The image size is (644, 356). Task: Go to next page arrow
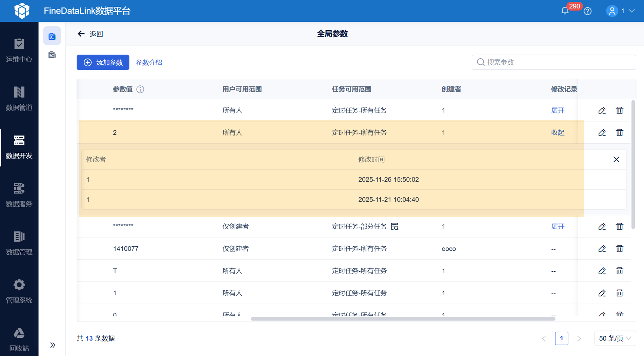click(x=579, y=338)
